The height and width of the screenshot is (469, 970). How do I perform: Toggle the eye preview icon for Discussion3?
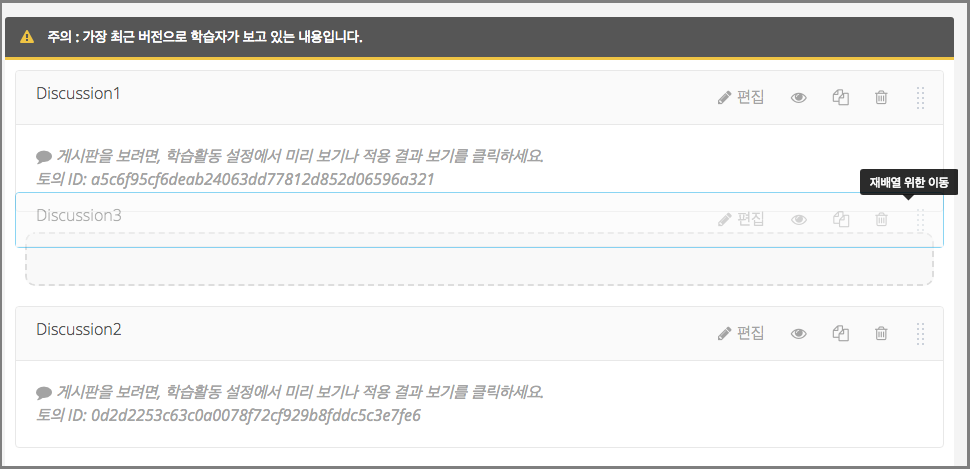tap(799, 219)
